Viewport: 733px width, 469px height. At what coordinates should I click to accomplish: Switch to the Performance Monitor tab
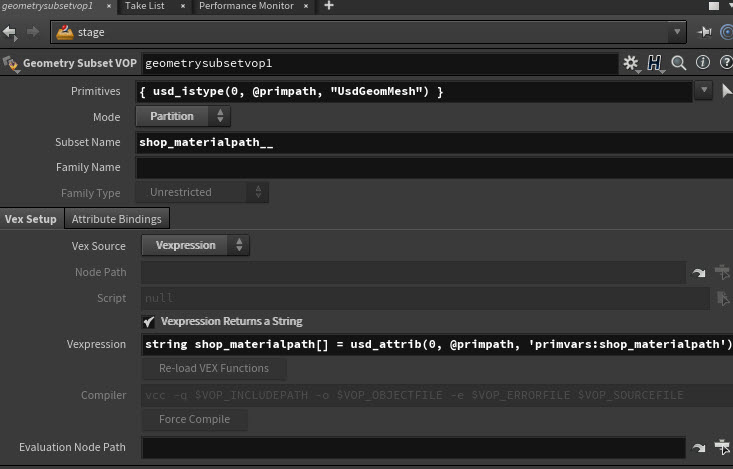[x=246, y=6]
